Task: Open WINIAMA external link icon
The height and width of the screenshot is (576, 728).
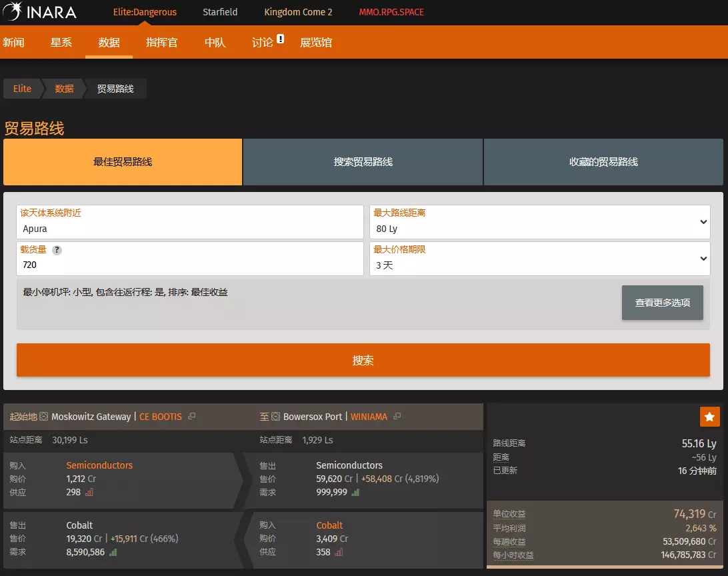Action: [397, 417]
